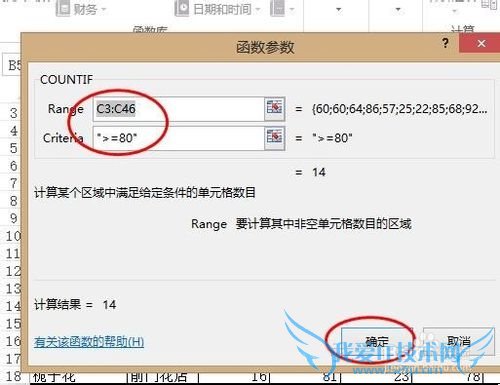Select row header 5 in the worksheet

(x=13, y=148)
